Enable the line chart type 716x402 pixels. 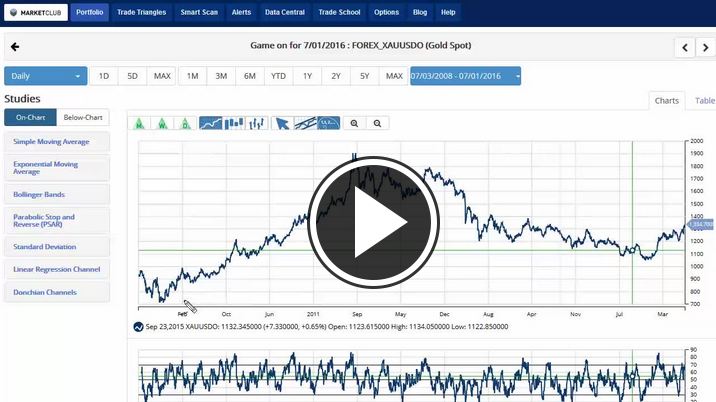[x=210, y=123]
